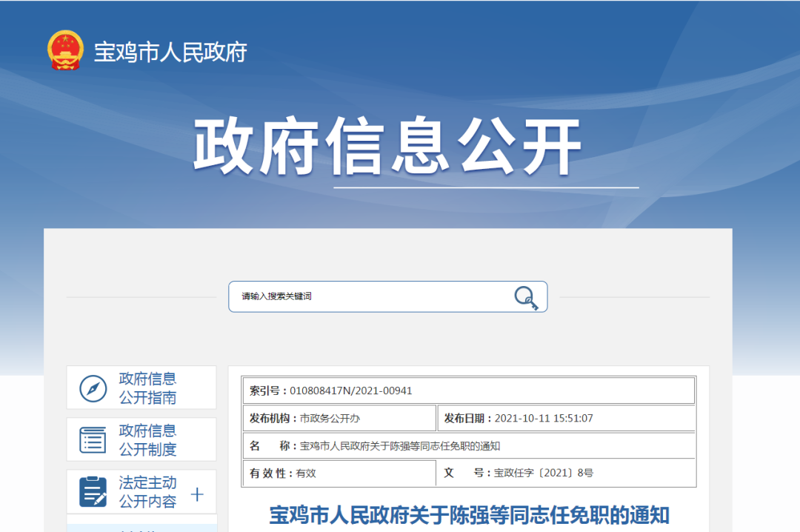The image size is (800, 532).
Task: Click the list icon for 政府信息公开制度
Action: pyautogui.click(x=93, y=440)
